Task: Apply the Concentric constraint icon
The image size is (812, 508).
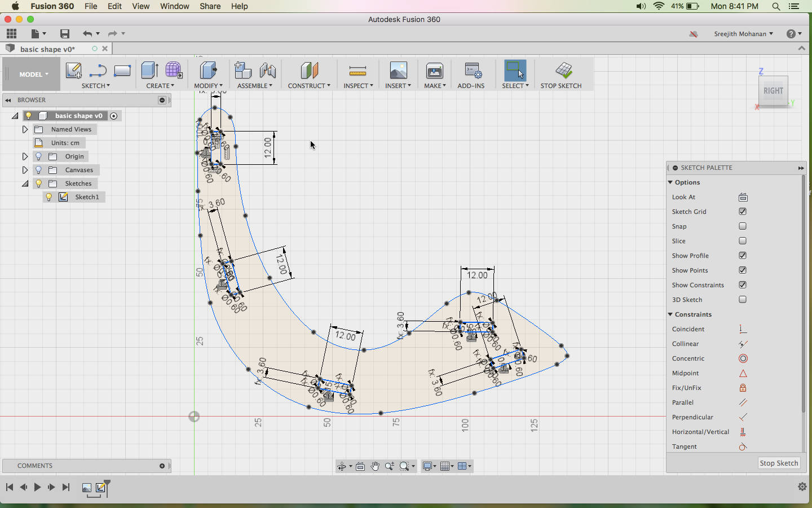Action: click(x=743, y=358)
